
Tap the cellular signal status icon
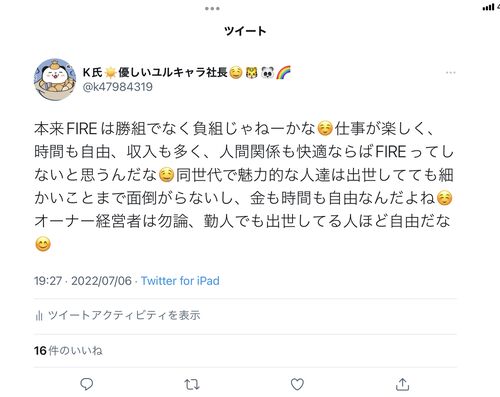[x=488, y=7]
